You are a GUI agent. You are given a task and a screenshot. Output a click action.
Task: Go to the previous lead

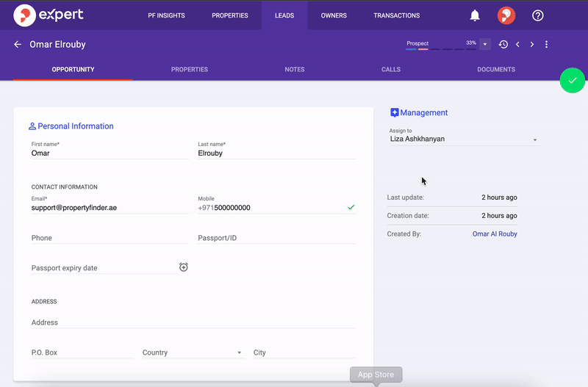[518, 44]
